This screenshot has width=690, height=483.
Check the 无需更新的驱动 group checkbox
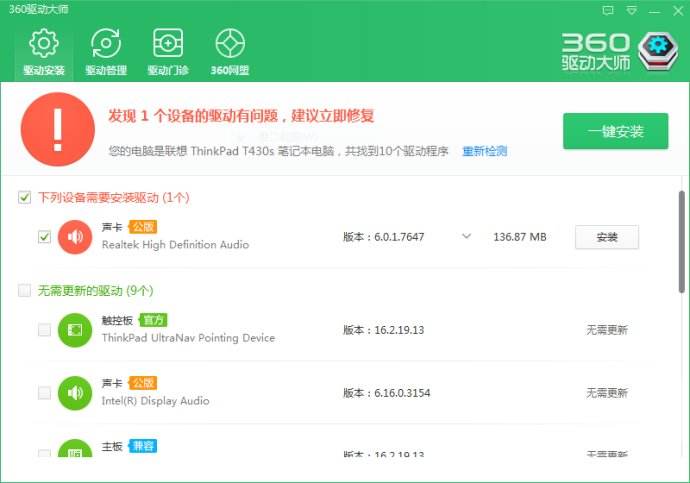pos(25,291)
